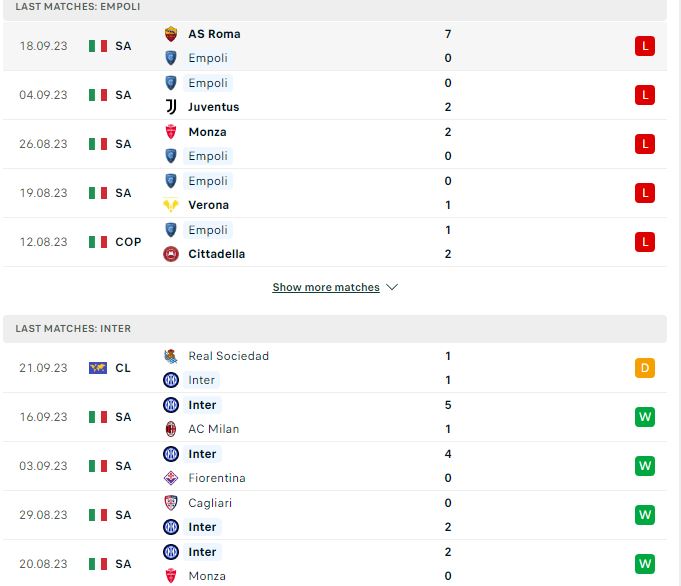This screenshot has width=681, height=586.
Task: Click the Champions League flag icon
Action: click(x=98, y=368)
